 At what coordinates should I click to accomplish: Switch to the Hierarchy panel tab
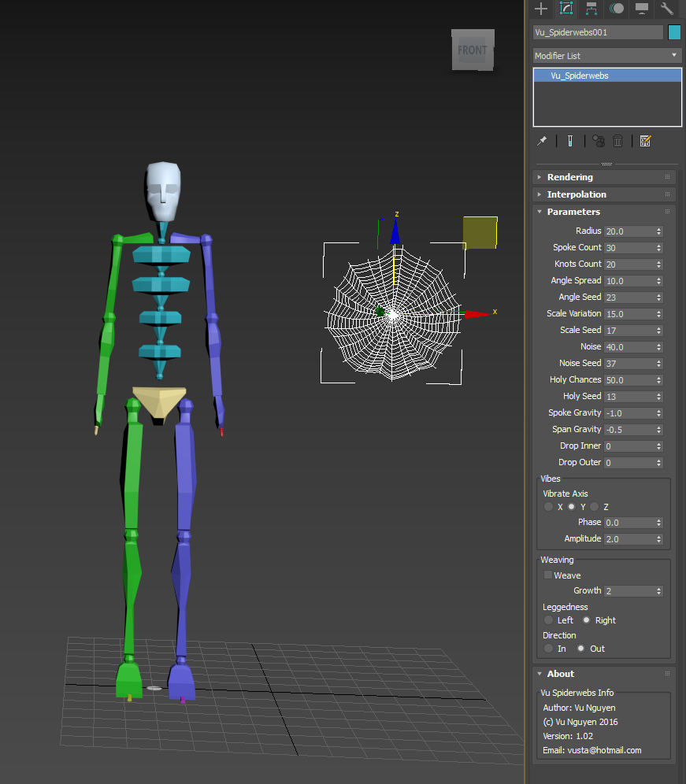591,9
